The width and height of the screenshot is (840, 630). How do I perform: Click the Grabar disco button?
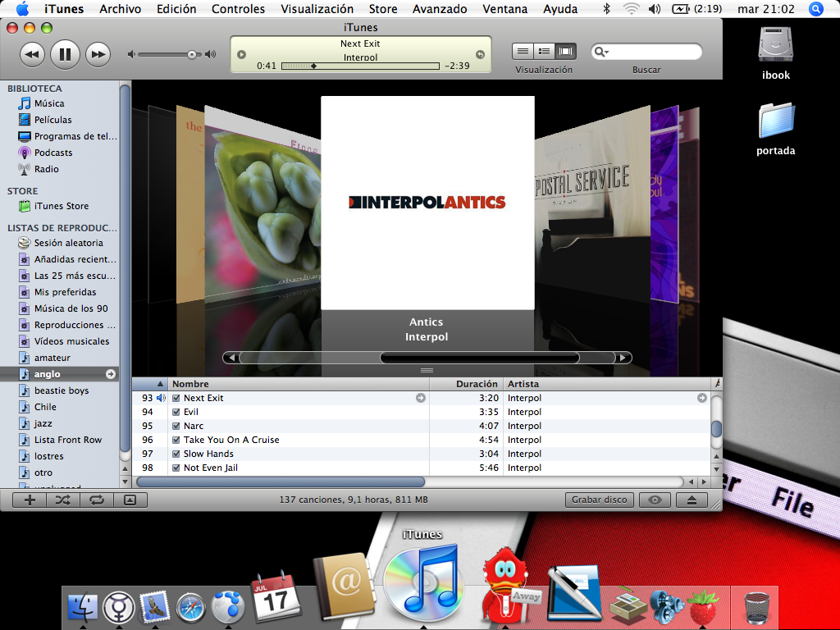599,500
